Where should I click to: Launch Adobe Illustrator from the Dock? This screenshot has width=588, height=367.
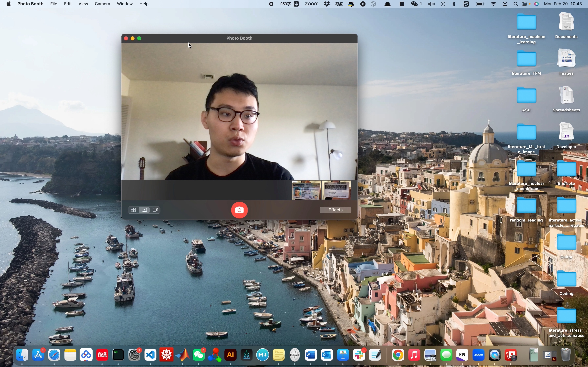pos(230,355)
